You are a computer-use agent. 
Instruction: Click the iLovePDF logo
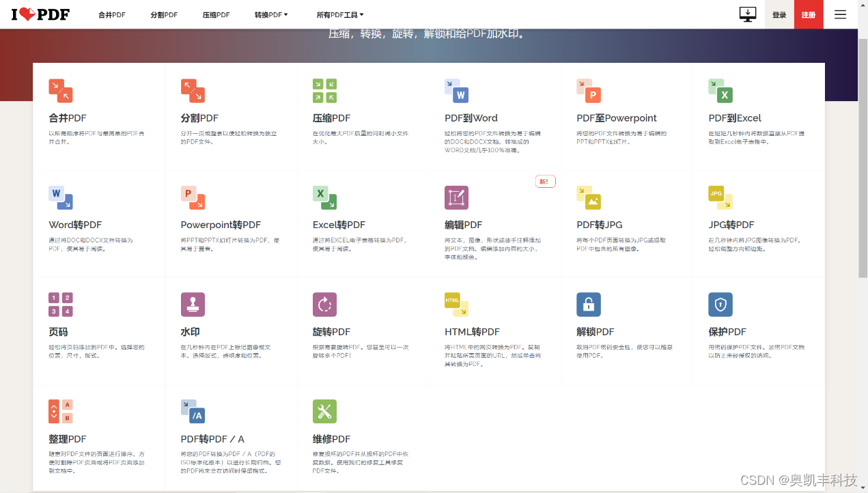38,14
